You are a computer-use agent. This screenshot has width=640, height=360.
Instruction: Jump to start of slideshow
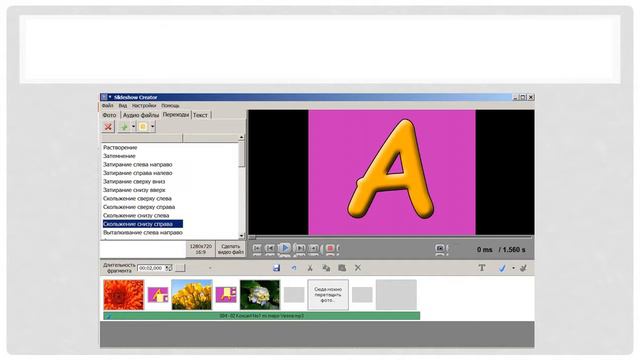pos(257,248)
